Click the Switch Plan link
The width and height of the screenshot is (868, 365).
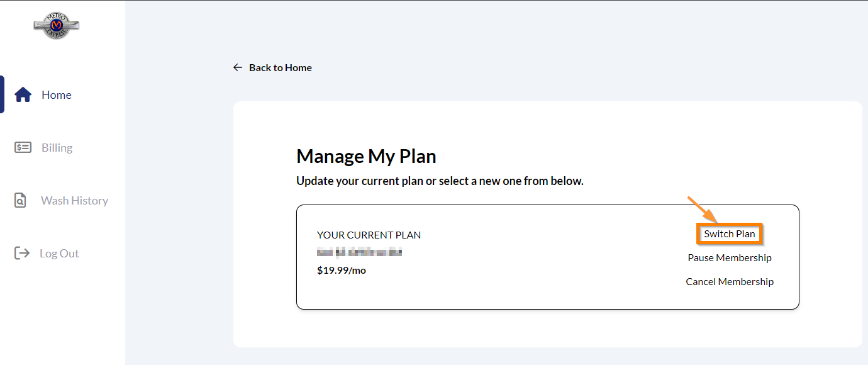coord(730,234)
